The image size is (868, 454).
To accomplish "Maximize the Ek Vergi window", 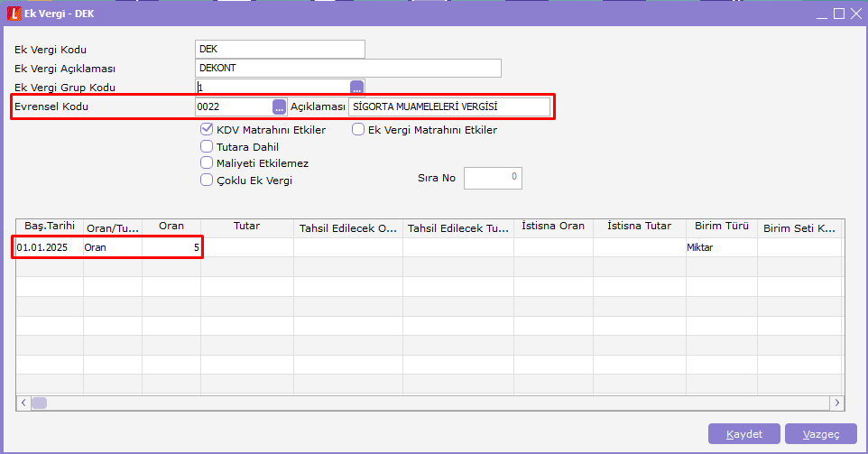I will [x=839, y=14].
